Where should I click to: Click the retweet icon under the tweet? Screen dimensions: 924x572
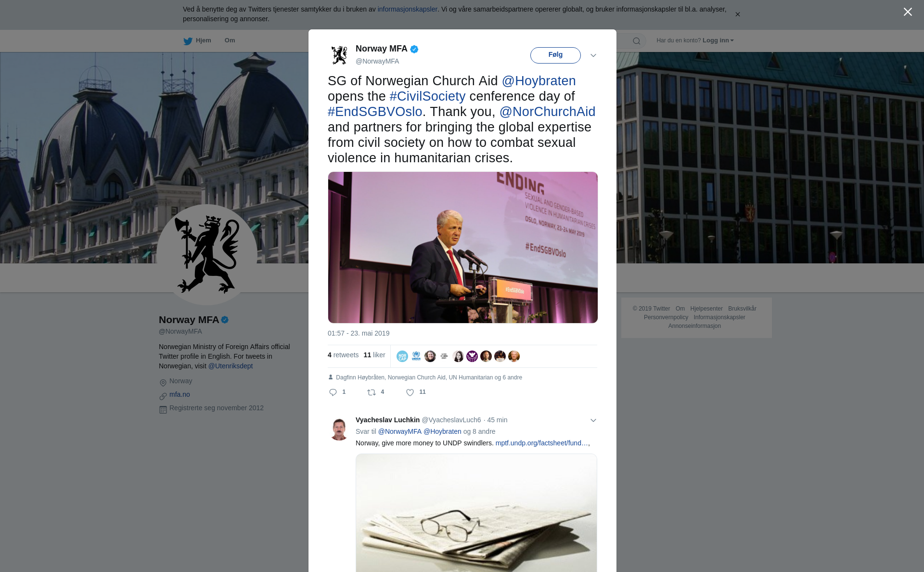click(372, 392)
